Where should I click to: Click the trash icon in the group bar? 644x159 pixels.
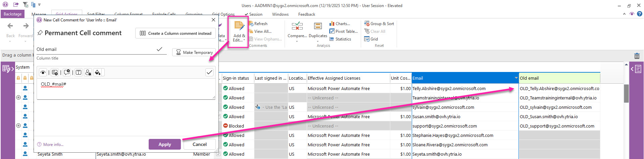pos(637,56)
